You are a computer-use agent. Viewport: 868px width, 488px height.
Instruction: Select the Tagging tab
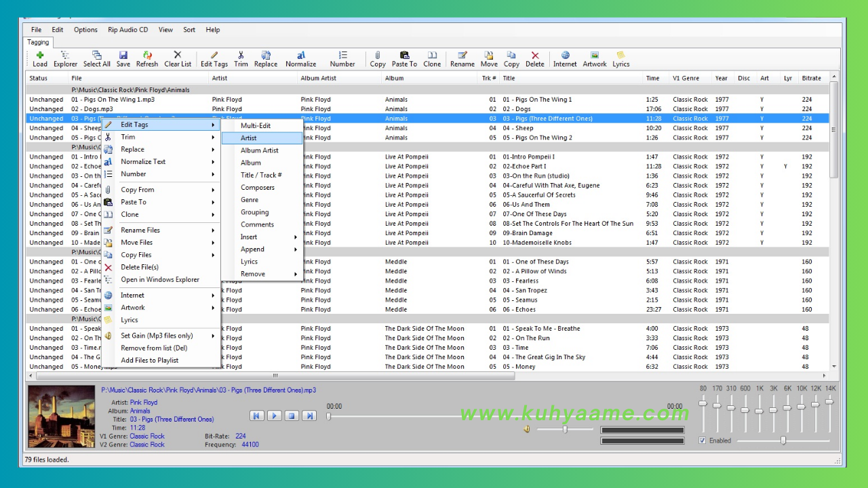coord(38,42)
